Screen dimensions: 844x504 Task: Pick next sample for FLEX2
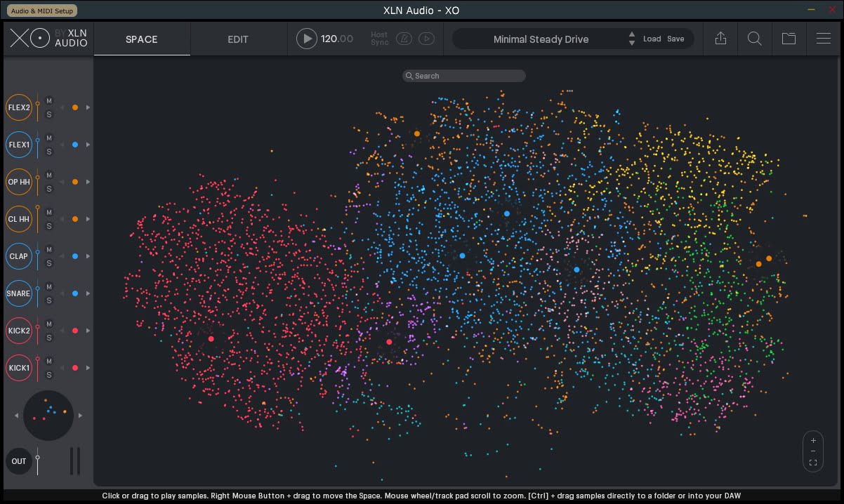point(88,107)
